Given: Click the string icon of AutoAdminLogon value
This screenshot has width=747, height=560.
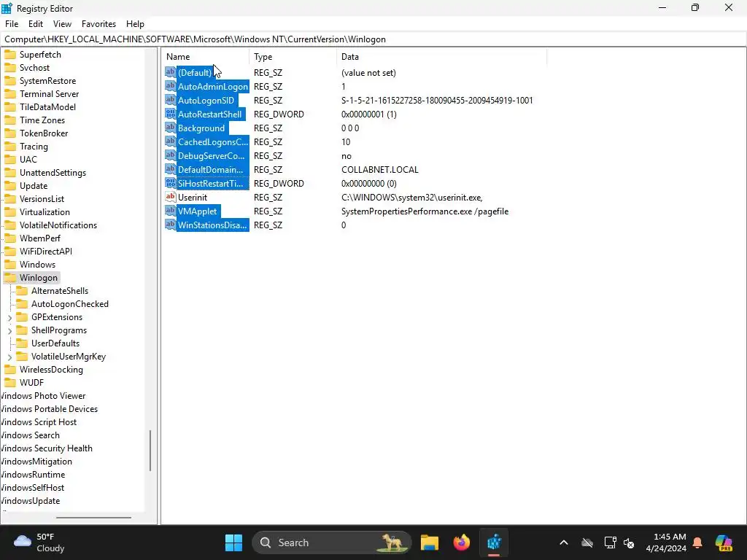Looking at the screenshot, I should pos(170,86).
